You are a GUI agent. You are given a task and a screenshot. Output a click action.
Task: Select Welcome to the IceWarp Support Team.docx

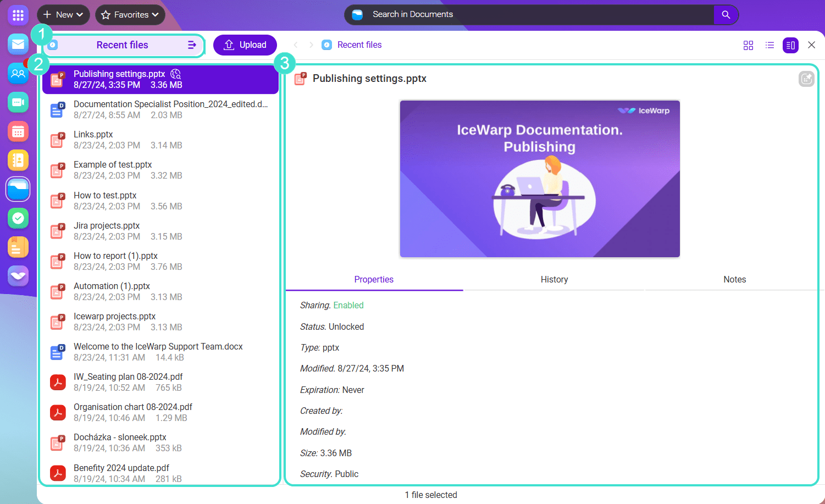point(160,352)
